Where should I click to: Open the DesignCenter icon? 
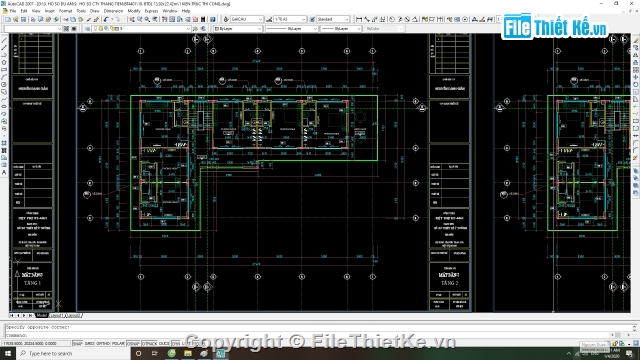[172, 19]
